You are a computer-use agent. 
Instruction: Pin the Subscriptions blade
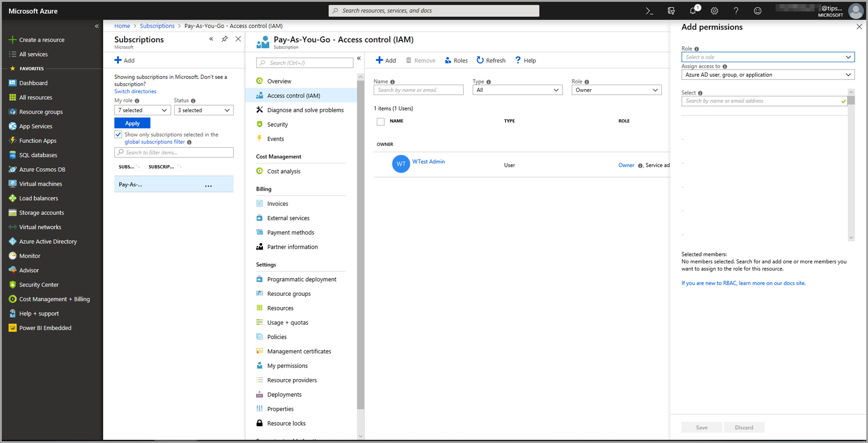click(225, 39)
